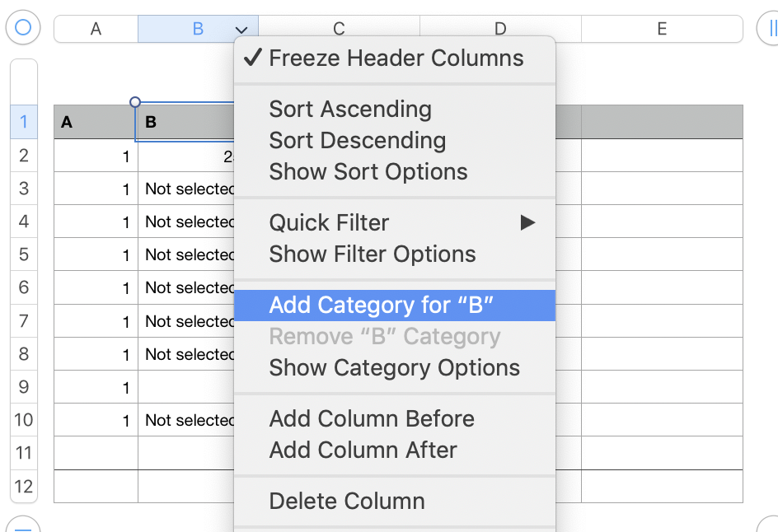
Task: Expand the Quick Filter submenu
Action: (x=527, y=222)
